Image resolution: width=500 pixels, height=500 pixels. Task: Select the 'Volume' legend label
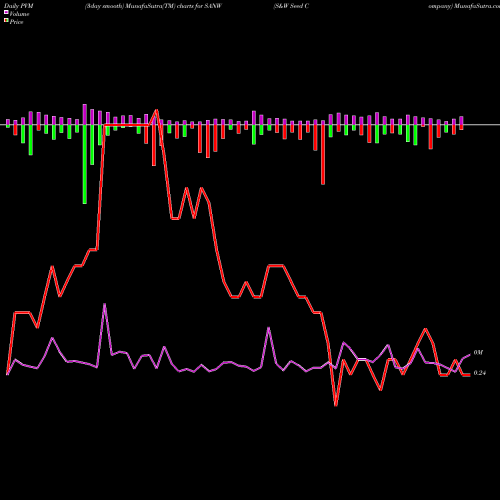pyautogui.click(x=19, y=14)
